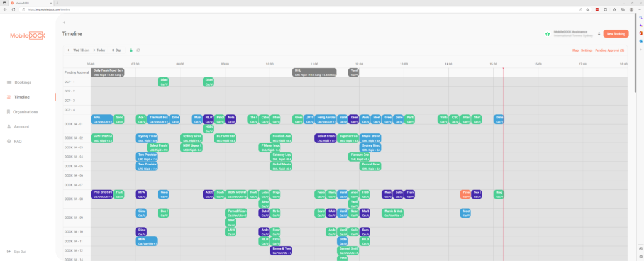Open Edge sidebar Copilot sparkle icon
Viewport: 644px width, 261px height.
click(x=640, y=25)
